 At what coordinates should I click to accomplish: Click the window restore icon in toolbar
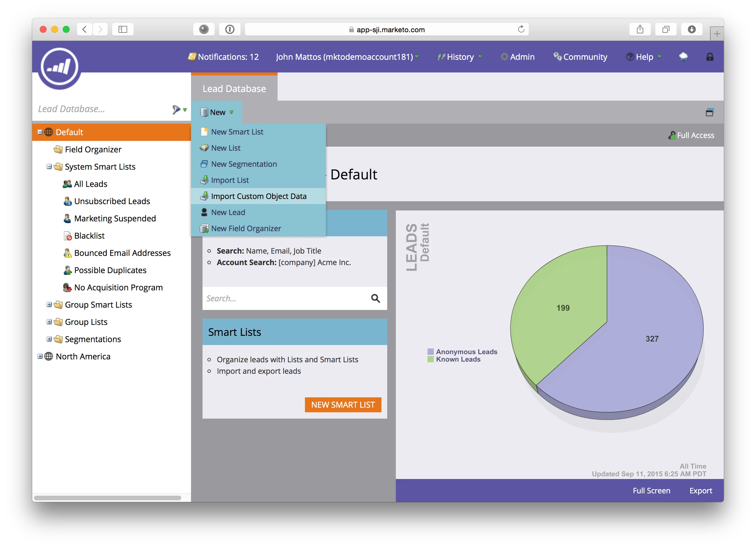(709, 113)
